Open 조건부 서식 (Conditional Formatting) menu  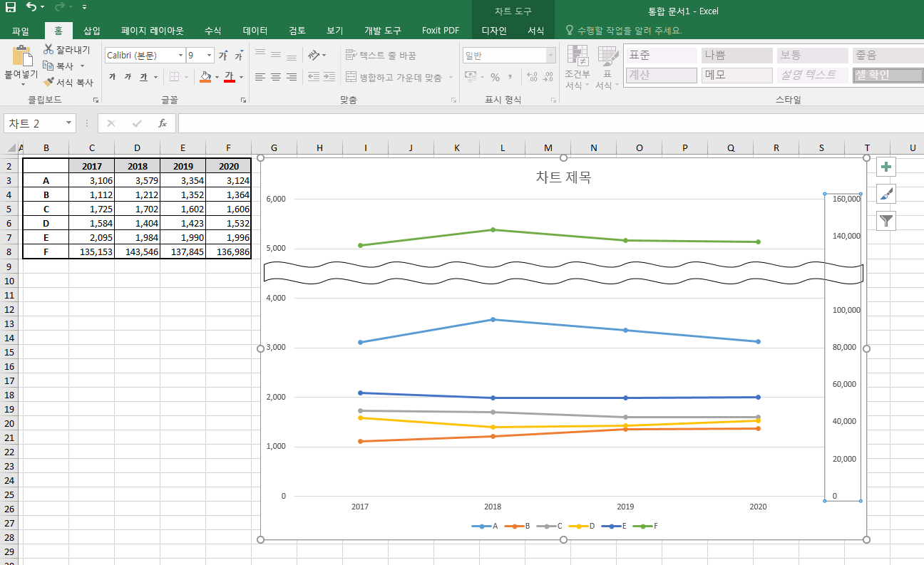click(x=577, y=68)
